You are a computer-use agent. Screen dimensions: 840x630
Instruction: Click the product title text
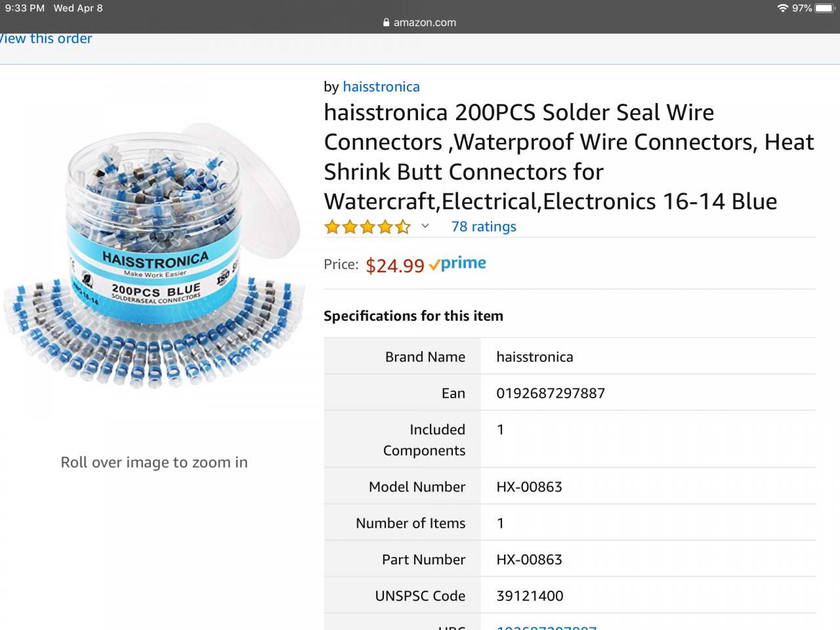569,157
